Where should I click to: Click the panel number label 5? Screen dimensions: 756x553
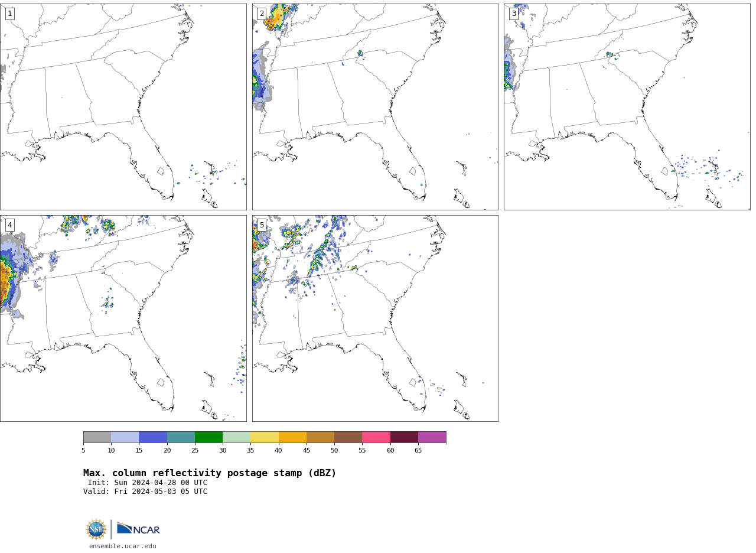(x=262, y=225)
